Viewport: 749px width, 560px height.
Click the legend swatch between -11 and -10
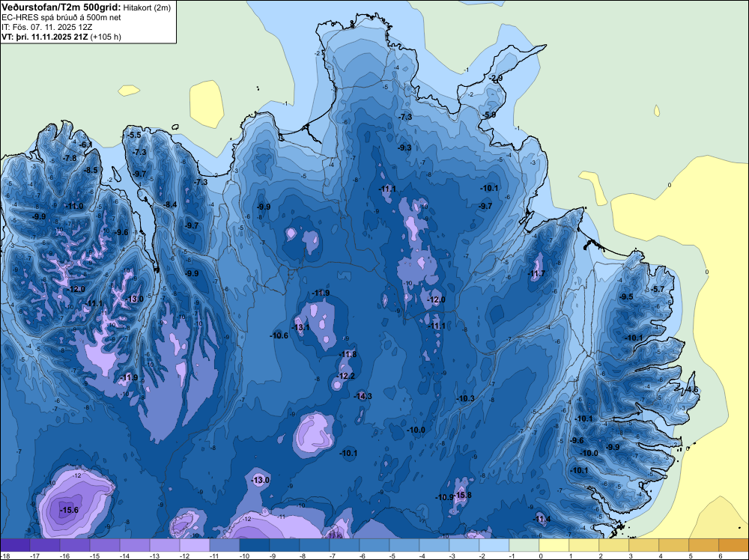point(225,545)
